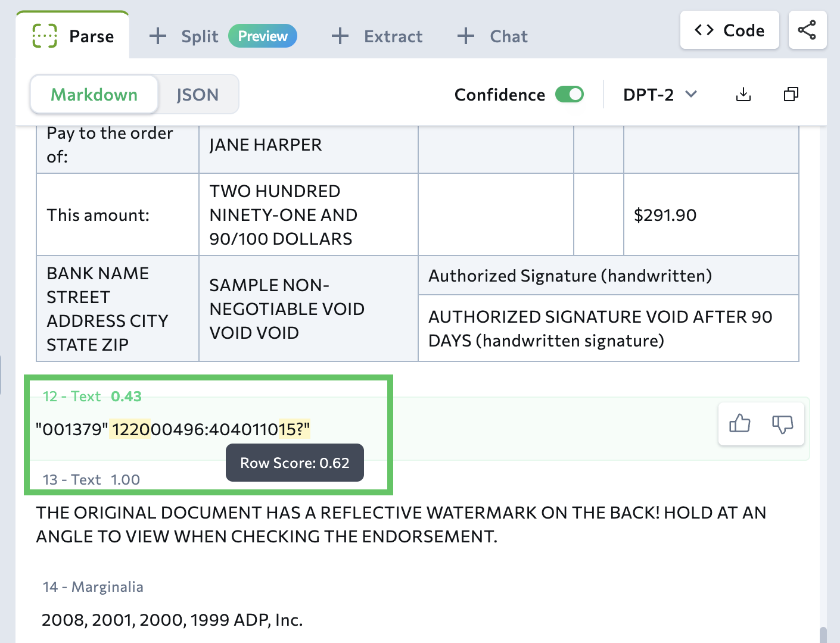
Task: Click the $291.90 amount cell
Action: point(711,214)
